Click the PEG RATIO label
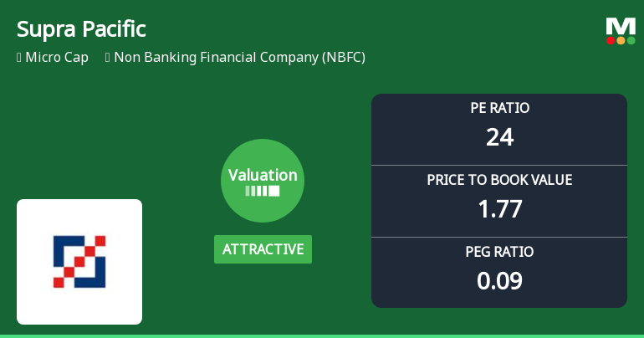This screenshot has width=644, height=338. pyautogui.click(x=499, y=252)
